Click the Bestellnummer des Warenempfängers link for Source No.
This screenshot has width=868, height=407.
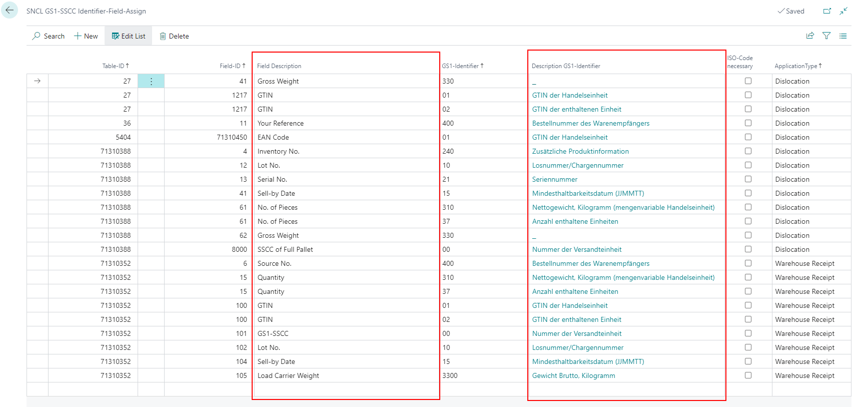click(590, 263)
